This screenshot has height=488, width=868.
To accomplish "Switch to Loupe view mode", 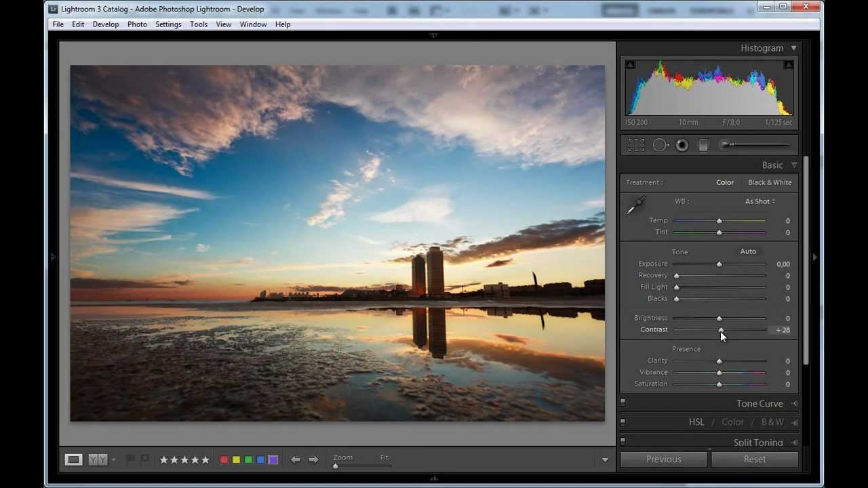I will point(73,460).
